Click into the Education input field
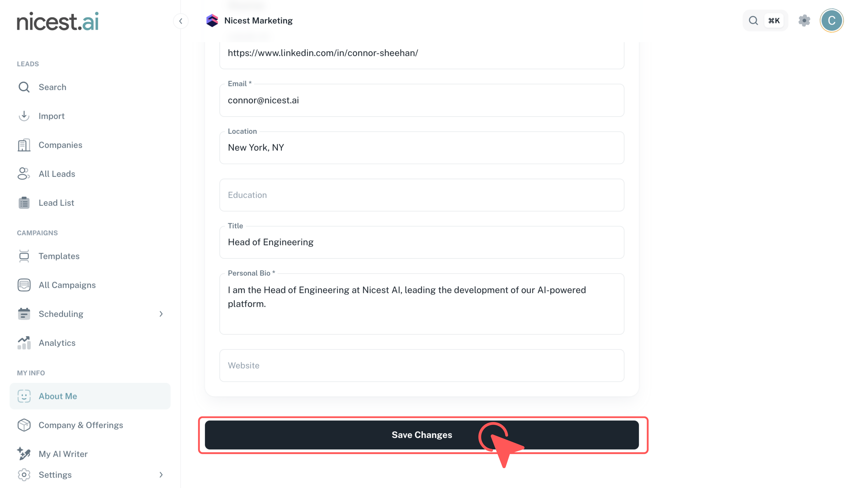Image resolution: width=868 pixels, height=488 pixels. [422, 195]
